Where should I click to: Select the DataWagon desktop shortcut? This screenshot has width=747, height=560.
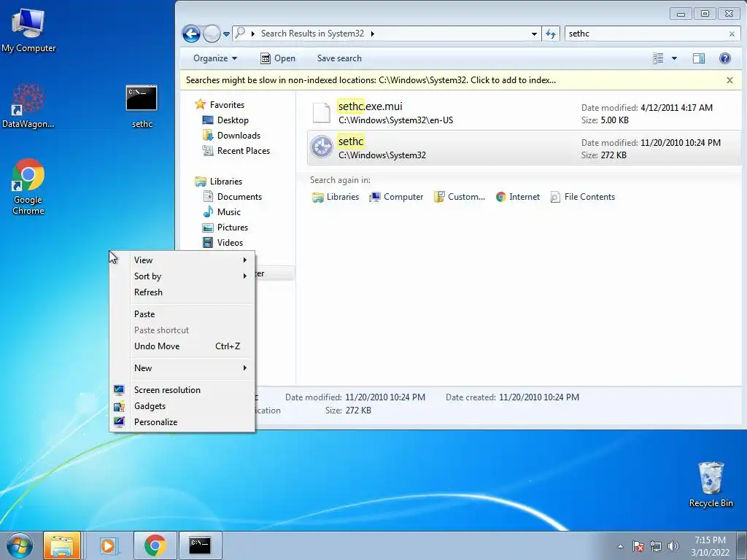click(28, 106)
